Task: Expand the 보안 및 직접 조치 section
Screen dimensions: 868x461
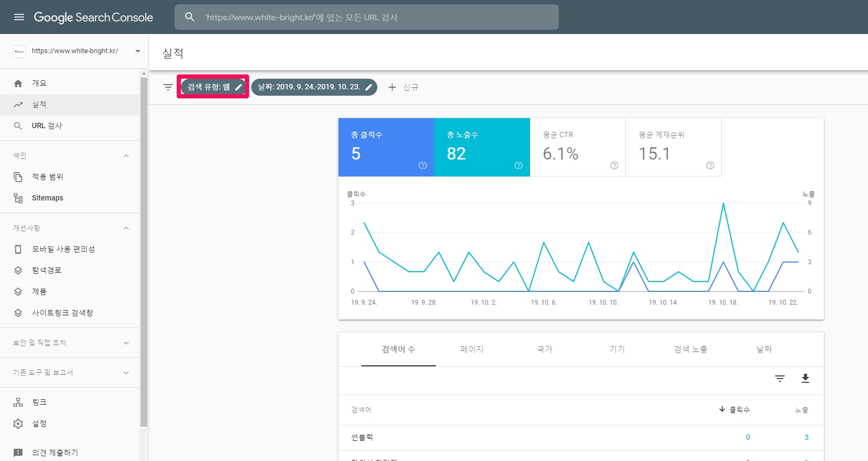Action: tap(126, 343)
